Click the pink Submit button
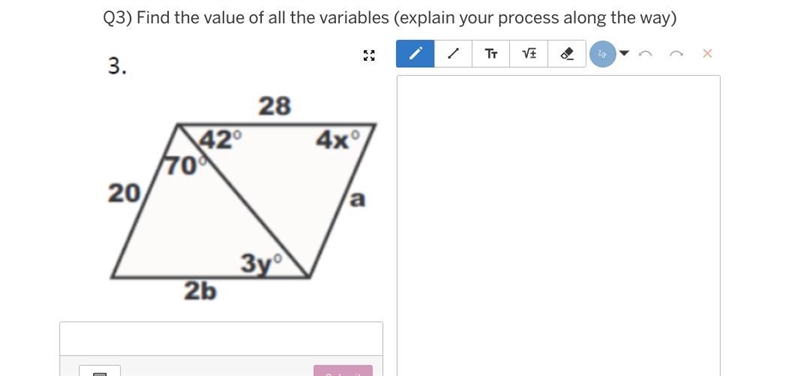 tap(343, 371)
